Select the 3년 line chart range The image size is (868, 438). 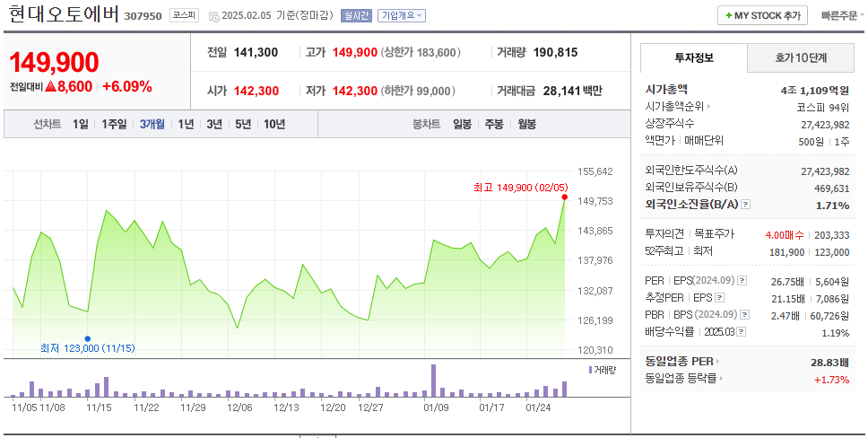tap(214, 124)
